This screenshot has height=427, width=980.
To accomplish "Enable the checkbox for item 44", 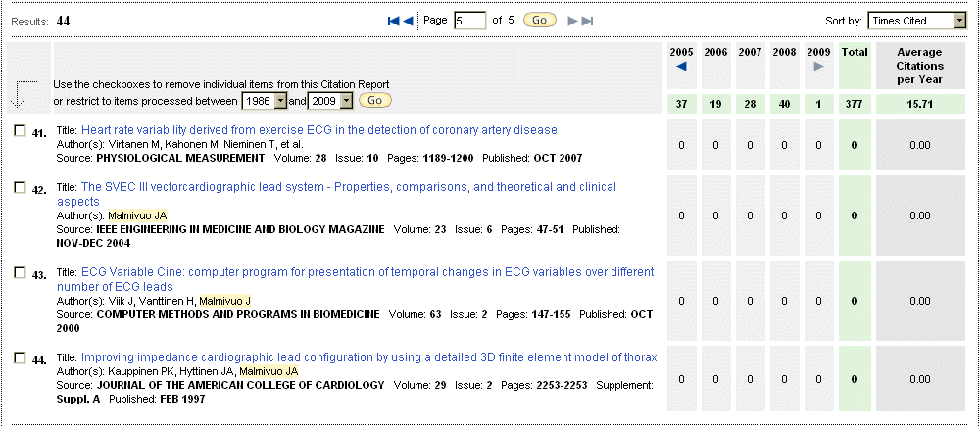I will 21,358.
